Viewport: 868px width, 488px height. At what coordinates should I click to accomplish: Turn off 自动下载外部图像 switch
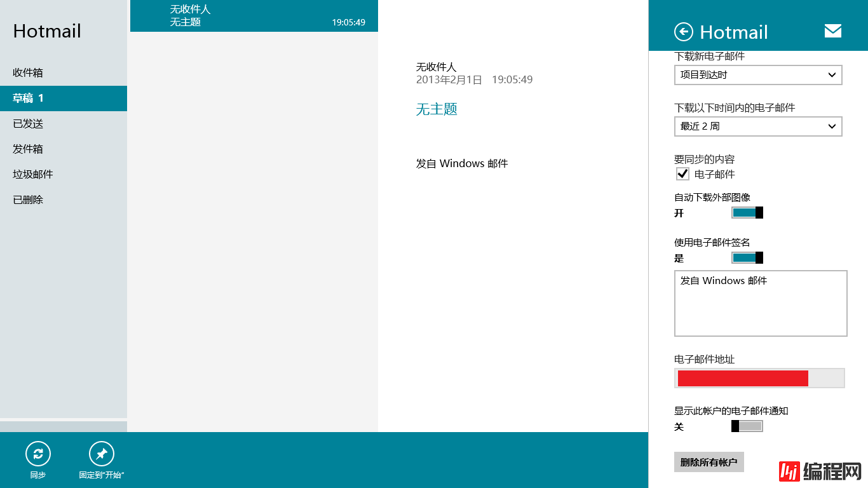point(747,213)
